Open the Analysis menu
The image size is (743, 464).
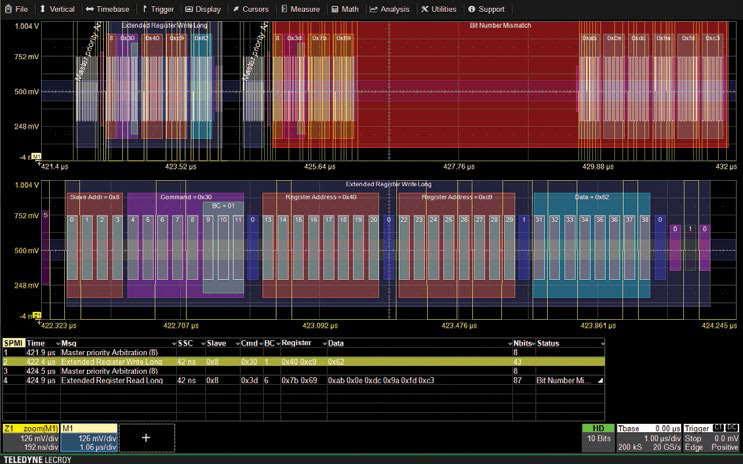click(x=389, y=9)
